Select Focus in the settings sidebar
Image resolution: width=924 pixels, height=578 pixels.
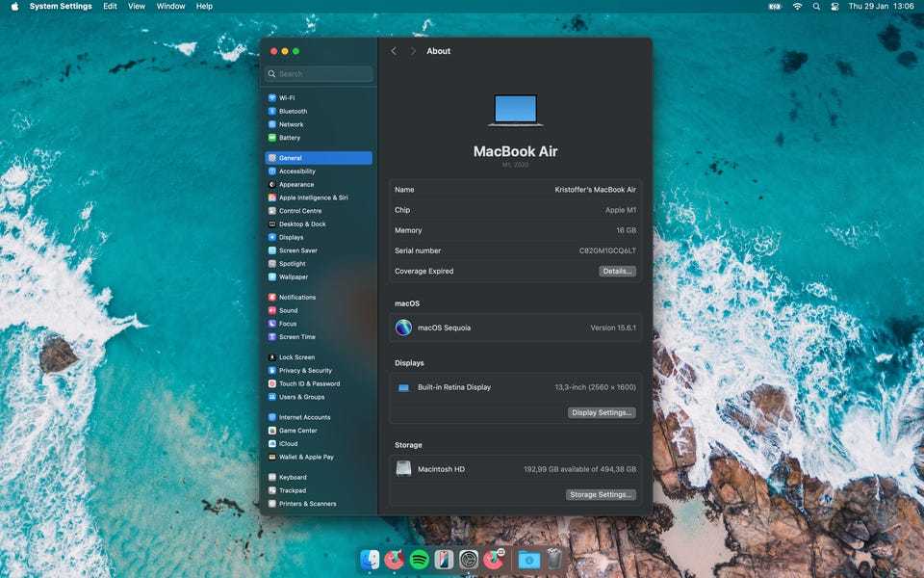[288, 324]
